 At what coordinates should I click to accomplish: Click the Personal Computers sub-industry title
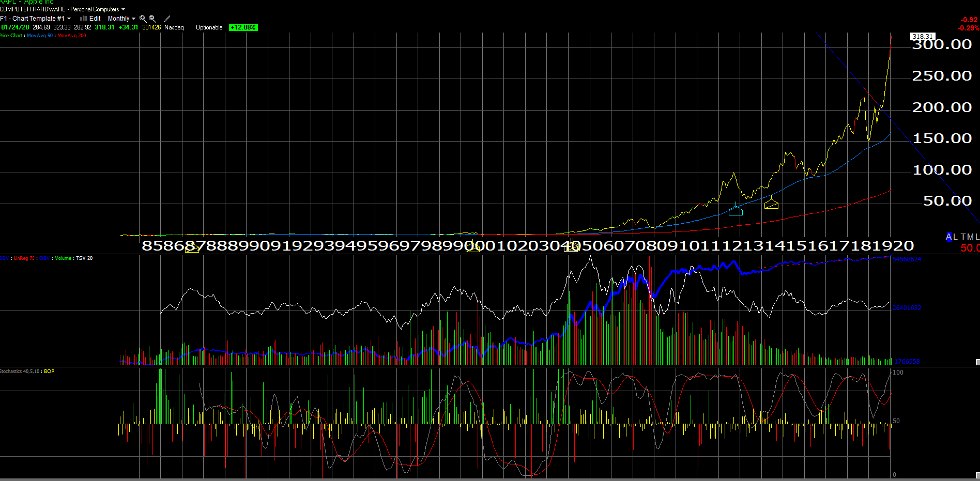pos(95,9)
